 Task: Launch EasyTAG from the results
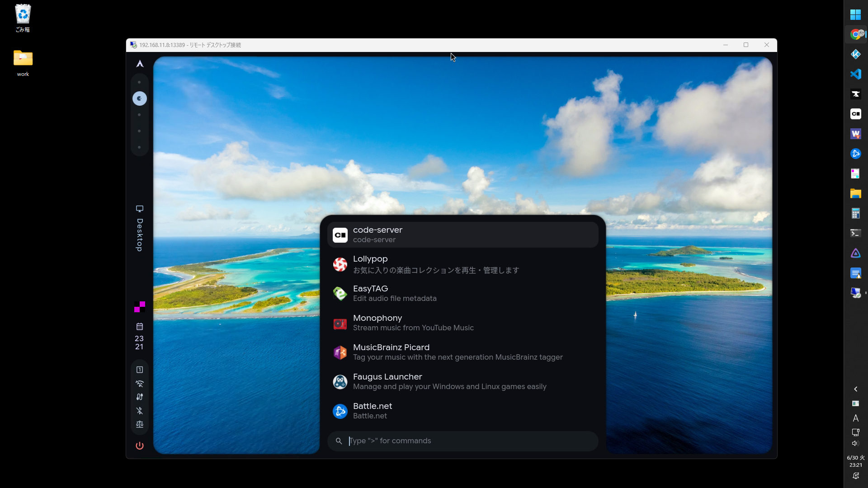[x=463, y=293]
